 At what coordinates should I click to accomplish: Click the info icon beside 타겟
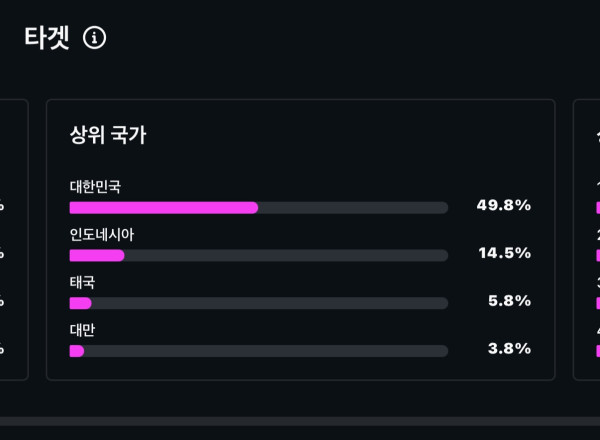click(94, 38)
